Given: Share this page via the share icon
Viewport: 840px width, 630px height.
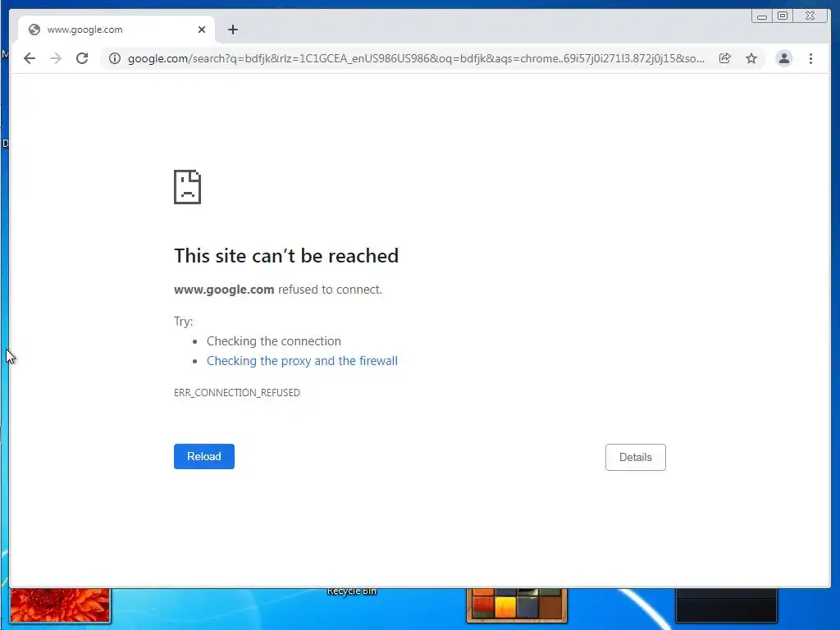Looking at the screenshot, I should (x=725, y=58).
